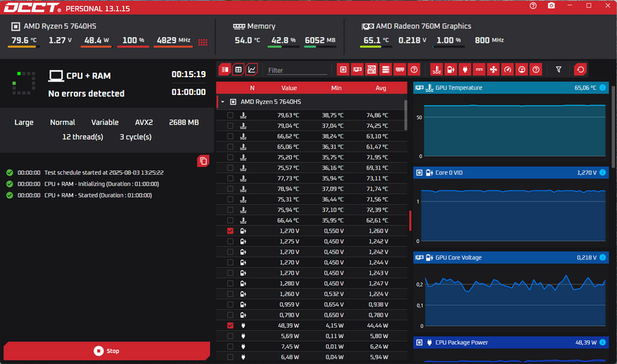Sort the sensor table by Avg column

click(381, 88)
